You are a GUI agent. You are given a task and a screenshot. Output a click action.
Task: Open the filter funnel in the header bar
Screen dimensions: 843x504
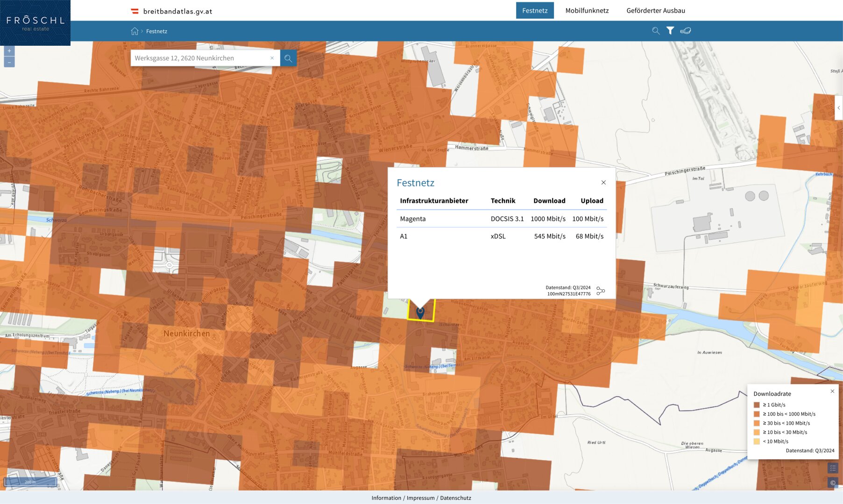tap(670, 31)
